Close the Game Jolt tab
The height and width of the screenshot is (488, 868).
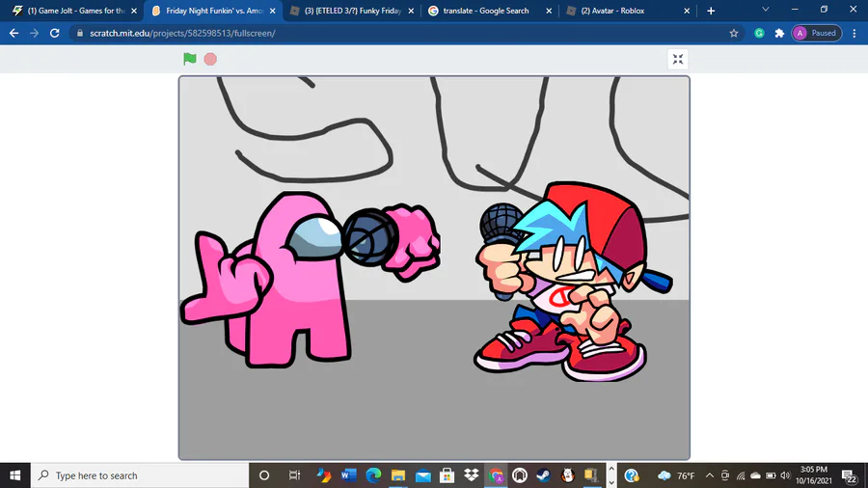pyautogui.click(x=134, y=11)
